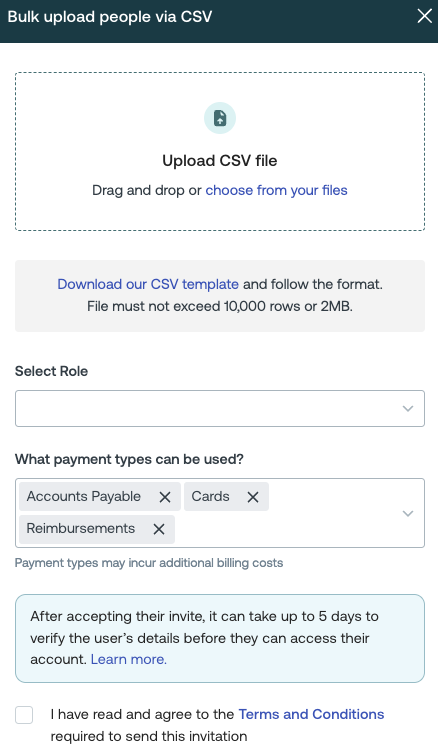Remove the Cards payment type chip
Viewport: 438px width, 753px height.
click(x=253, y=497)
